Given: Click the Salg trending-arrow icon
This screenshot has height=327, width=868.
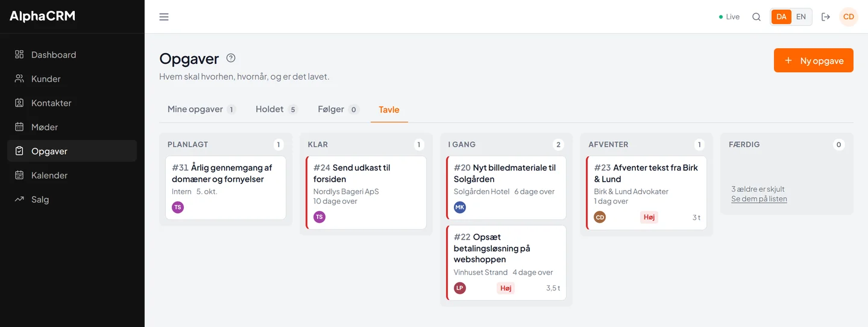Looking at the screenshot, I should [x=19, y=199].
